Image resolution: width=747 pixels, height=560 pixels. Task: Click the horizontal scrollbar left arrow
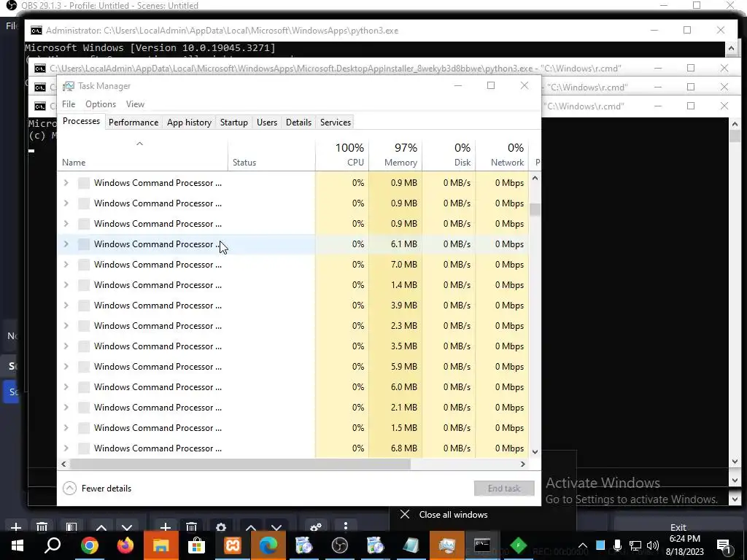(x=64, y=464)
